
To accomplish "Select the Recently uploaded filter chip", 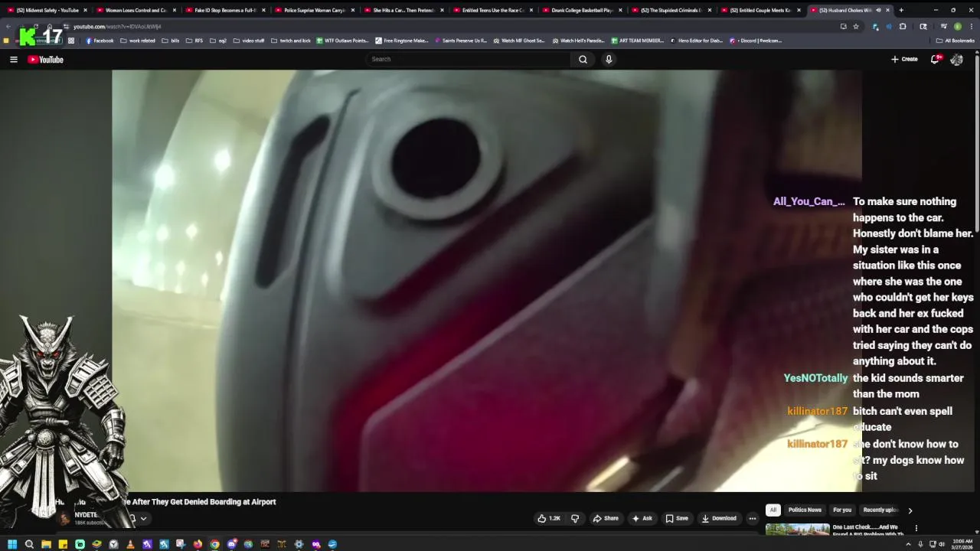I will click(880, 510).
